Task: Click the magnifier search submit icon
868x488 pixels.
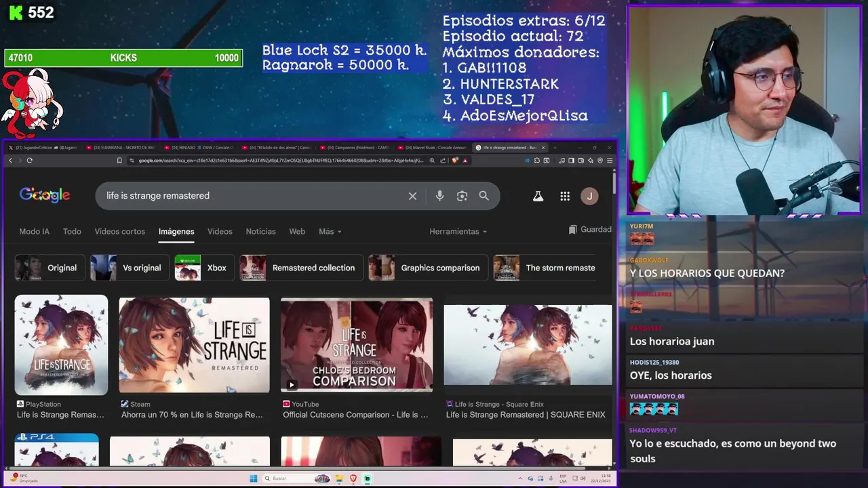Action: click(x=484, y=196)
